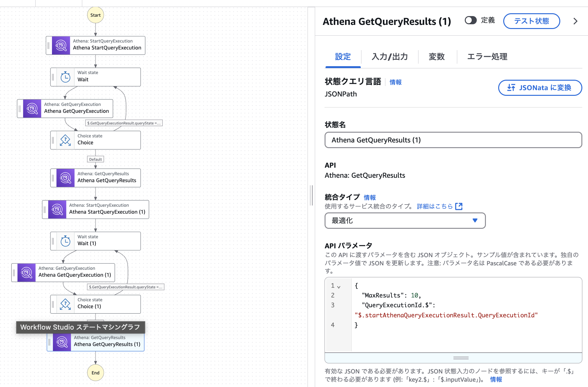Open the 統合タイプ dropdown showing 最適化
The width and height of the screenshot is (588, 387).
point(405,221)
